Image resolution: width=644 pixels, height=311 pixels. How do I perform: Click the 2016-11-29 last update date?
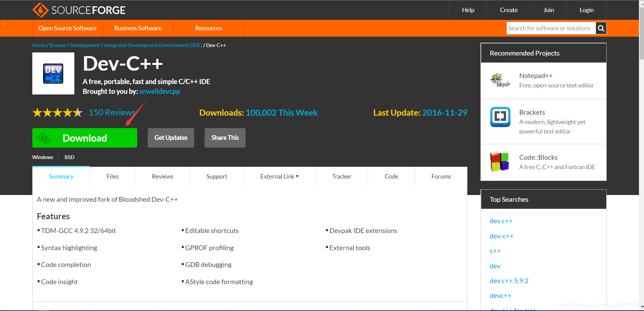pos(444,113)
